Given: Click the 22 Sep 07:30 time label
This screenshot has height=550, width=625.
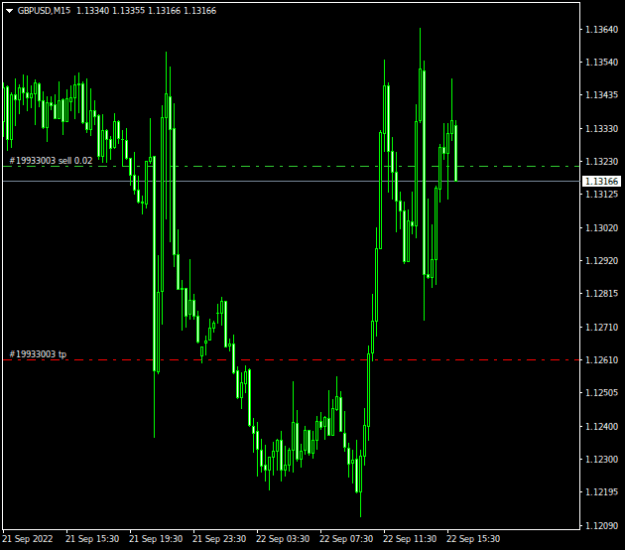Looking at the screenshot, I should (x=346, y=539).
